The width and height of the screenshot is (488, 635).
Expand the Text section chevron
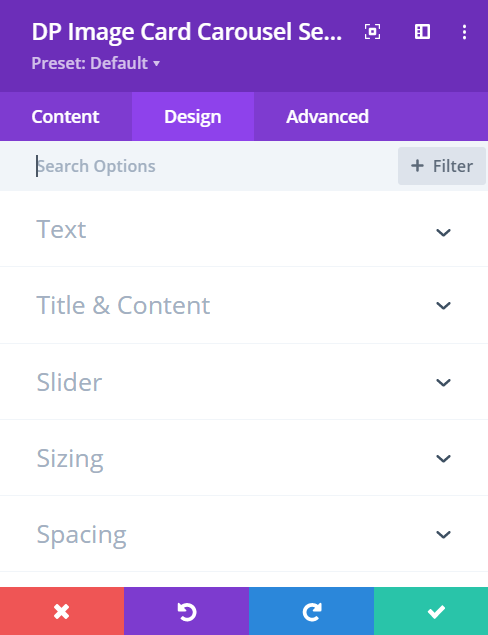[443, 232]
